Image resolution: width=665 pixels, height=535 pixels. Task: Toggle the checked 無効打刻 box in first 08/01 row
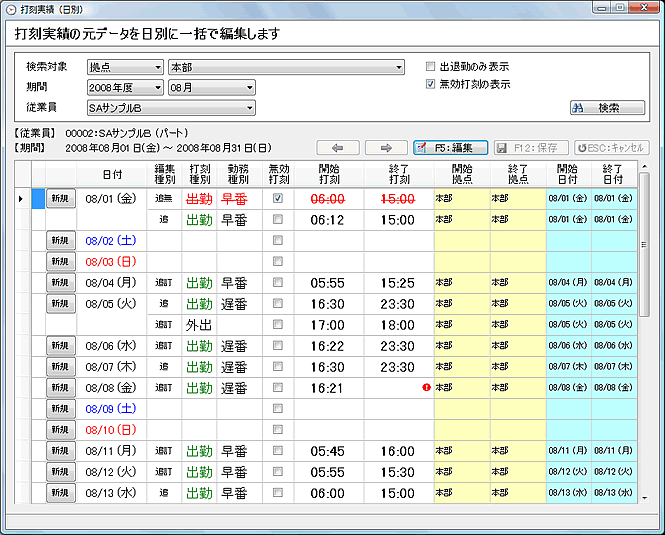278,199
